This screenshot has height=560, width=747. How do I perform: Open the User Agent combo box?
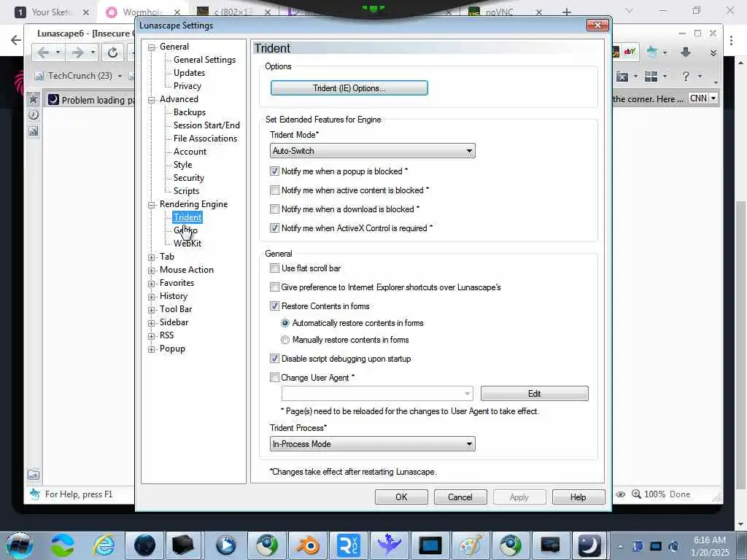[377, 394]
